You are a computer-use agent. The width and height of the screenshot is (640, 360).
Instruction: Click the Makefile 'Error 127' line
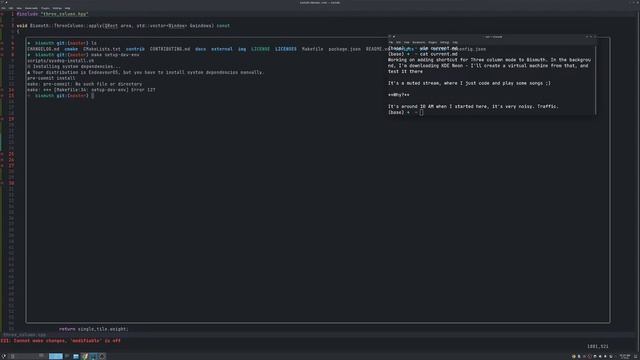[x=91, y=90]
